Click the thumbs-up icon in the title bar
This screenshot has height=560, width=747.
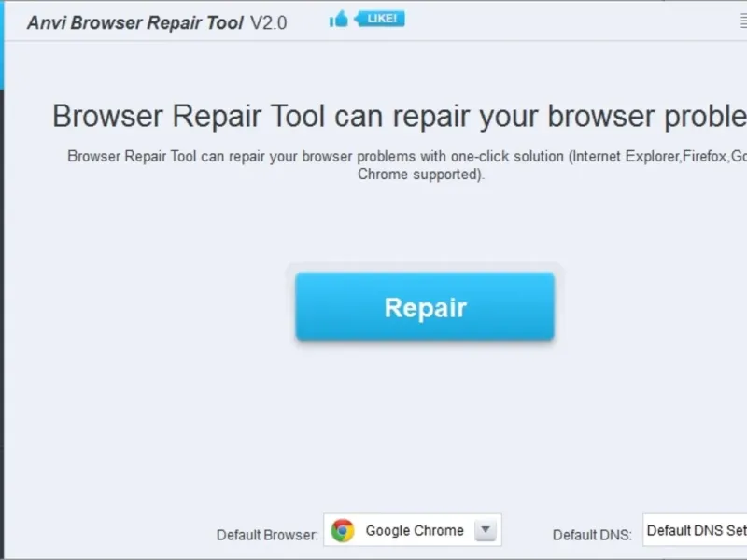coord(339,20)
